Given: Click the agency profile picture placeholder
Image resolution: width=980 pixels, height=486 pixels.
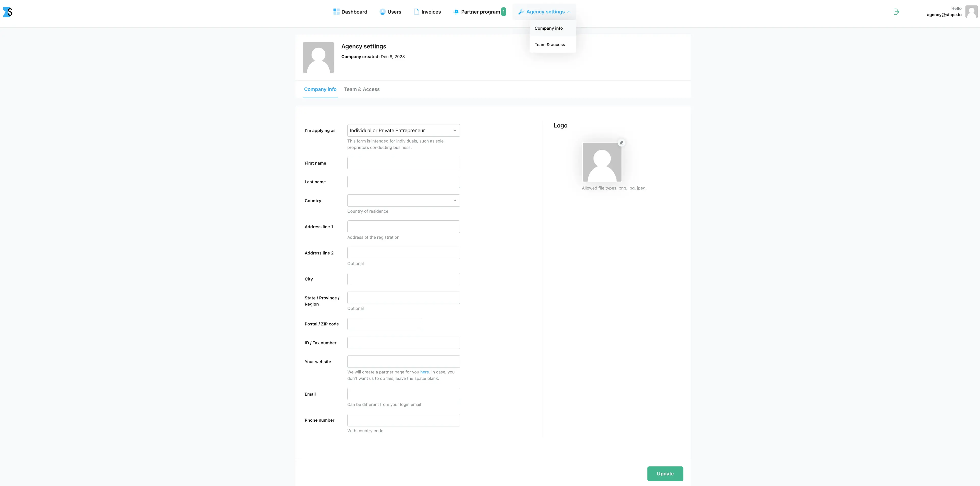Looking at the screenshot, I should coord(318,57).
